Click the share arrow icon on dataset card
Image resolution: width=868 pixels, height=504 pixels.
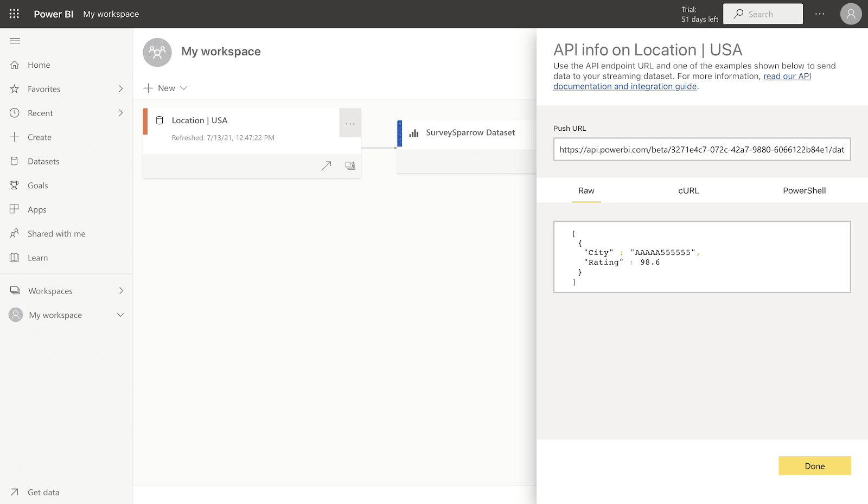coord(326,166)
